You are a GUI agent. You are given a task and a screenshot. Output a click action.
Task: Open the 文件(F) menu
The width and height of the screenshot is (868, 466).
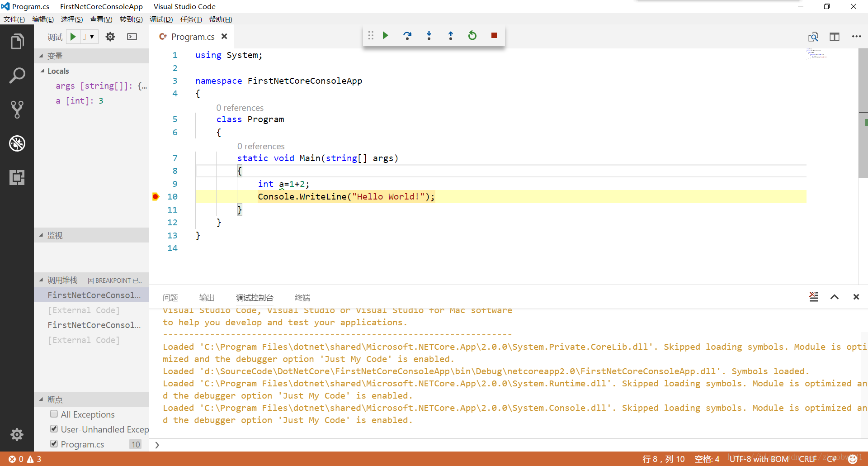pyautogui.click(x=14, y=19)
